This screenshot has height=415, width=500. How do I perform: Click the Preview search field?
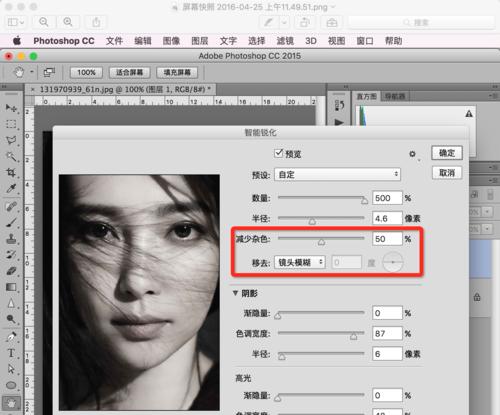(x=421, y=22)
